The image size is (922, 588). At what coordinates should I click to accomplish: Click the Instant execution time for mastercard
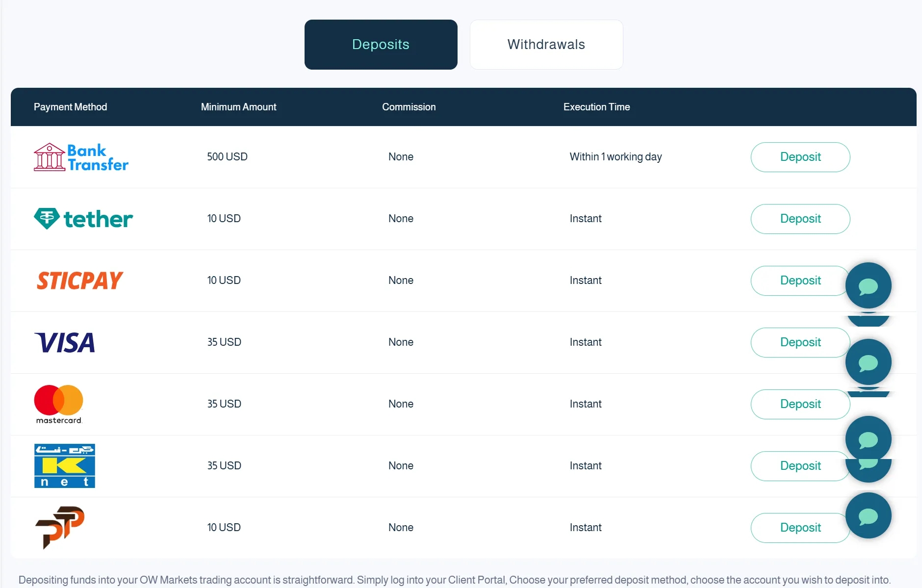(586, 404)
